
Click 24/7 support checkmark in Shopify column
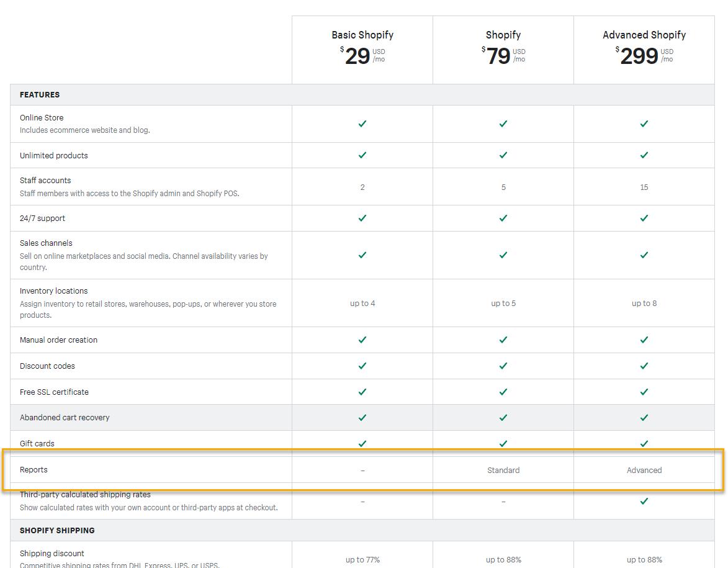(x=503, y=218)
